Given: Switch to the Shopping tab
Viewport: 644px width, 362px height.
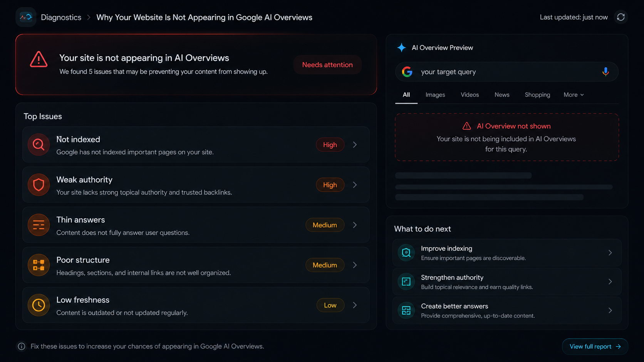Looking at the screenshot, I should 537,95.
